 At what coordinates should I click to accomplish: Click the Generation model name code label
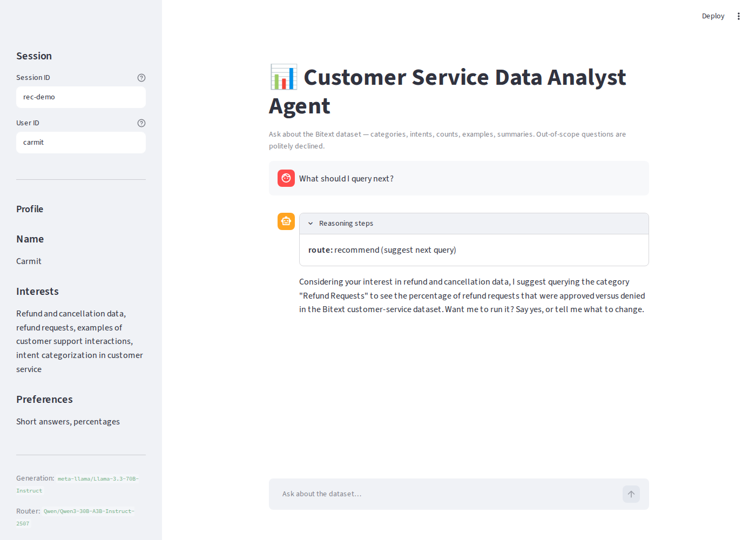coord(77,484)
